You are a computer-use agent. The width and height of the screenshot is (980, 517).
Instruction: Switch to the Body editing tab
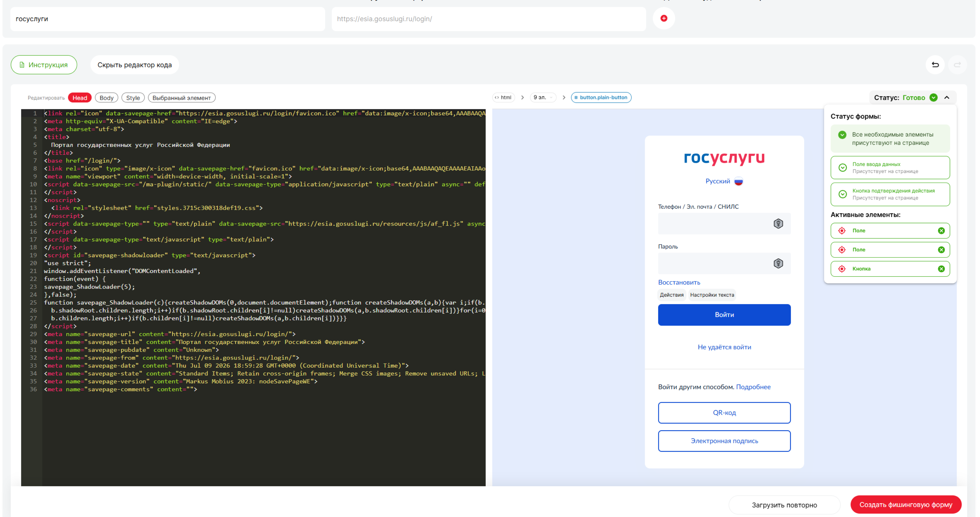(x=107, y=98)
